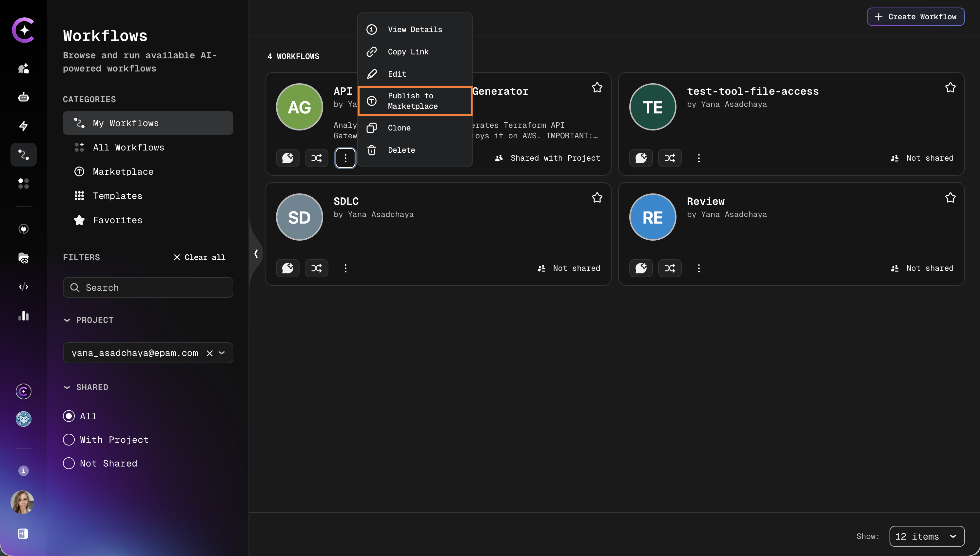The height and width of the screenshot is (556, 980).
Task: Clear all filters
Action: [199, 257]
